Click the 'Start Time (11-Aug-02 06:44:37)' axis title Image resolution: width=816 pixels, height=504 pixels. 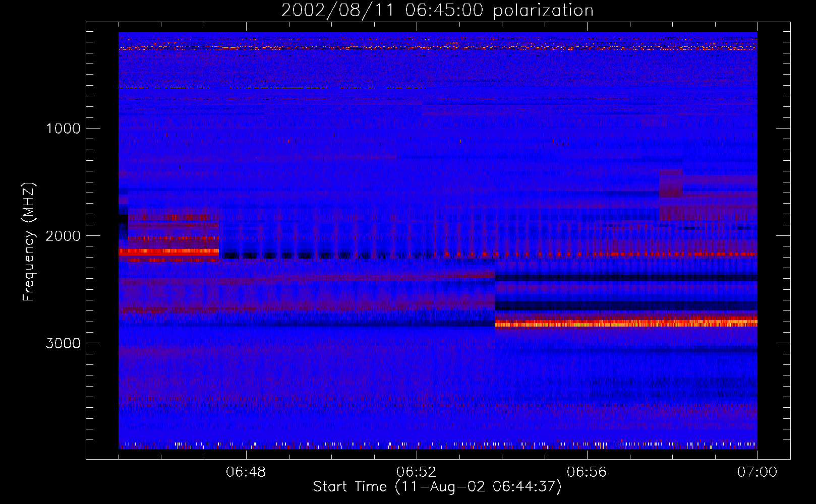(x=437, y=487)
